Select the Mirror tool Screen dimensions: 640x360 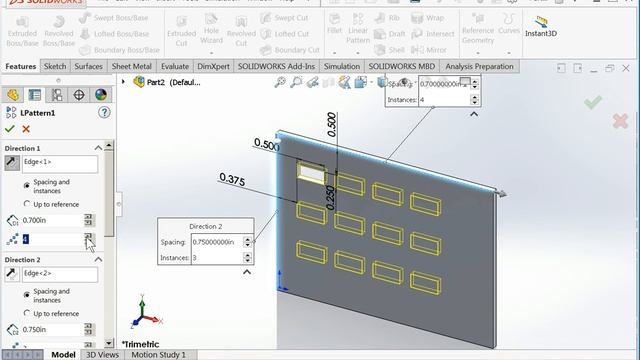[x=429, y=50]
